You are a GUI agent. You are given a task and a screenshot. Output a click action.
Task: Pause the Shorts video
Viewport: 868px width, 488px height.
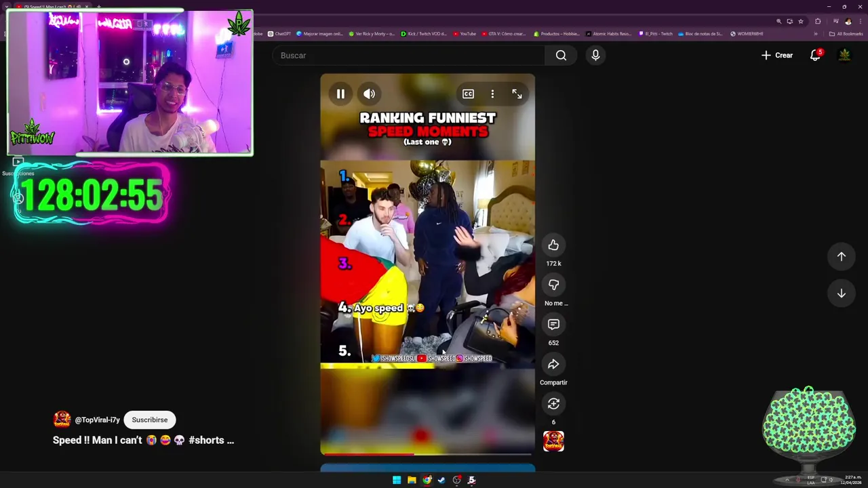pos(340,94)
